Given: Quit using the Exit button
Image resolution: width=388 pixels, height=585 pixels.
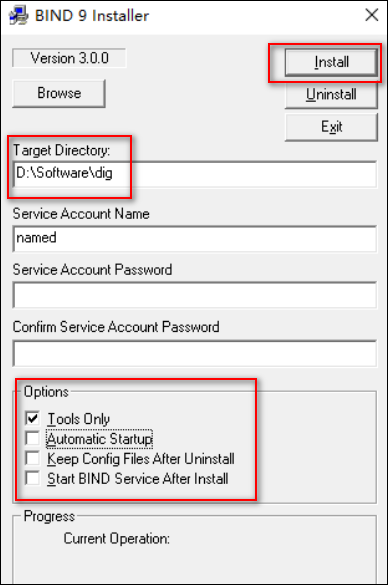Looking at the screenshot, I should coord(331,127).
